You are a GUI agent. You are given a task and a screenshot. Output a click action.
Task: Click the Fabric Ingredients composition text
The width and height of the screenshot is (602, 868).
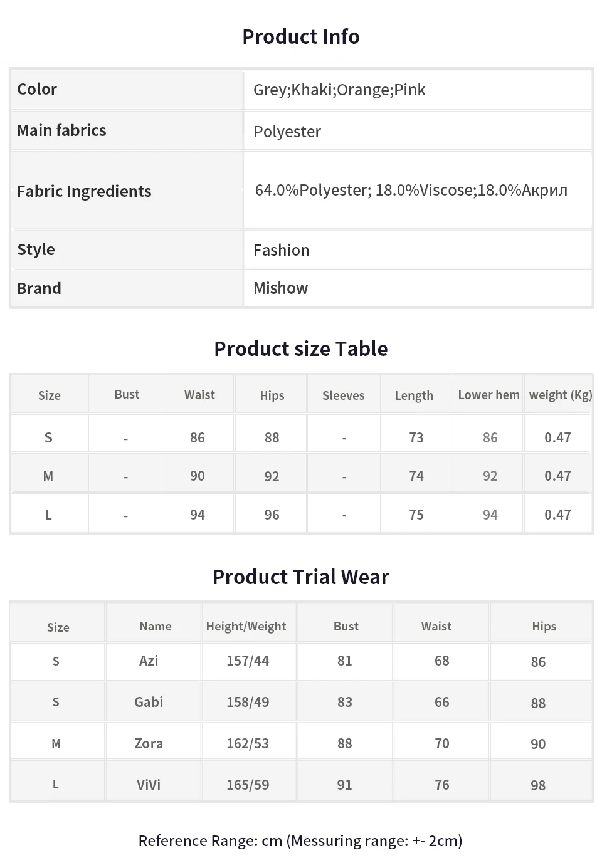[x=411, y=190]
